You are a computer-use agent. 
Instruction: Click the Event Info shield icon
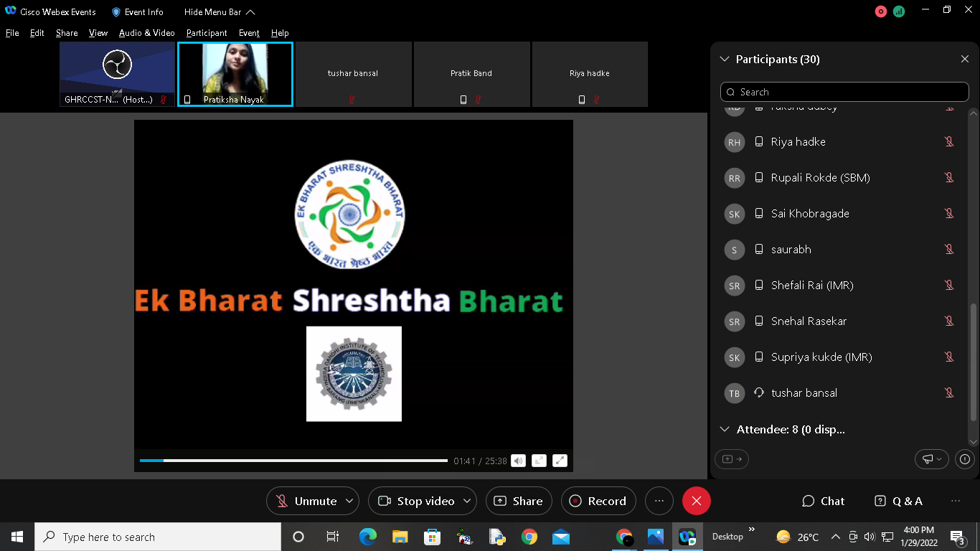click(x=116, y=12)
